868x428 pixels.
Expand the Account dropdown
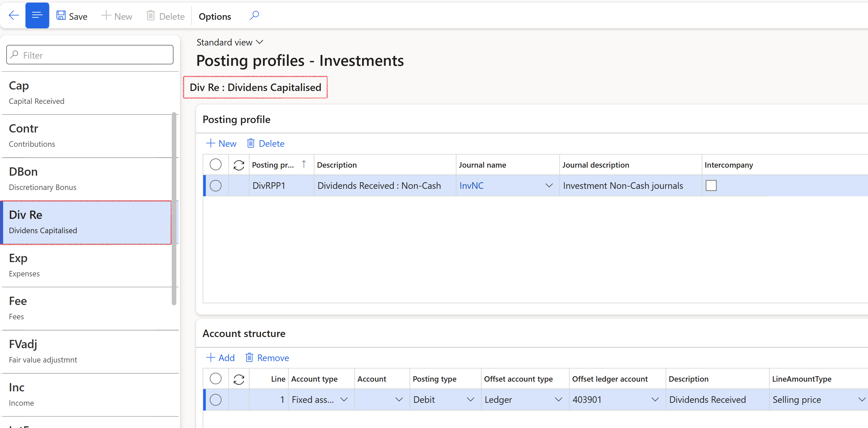[399, 399]
